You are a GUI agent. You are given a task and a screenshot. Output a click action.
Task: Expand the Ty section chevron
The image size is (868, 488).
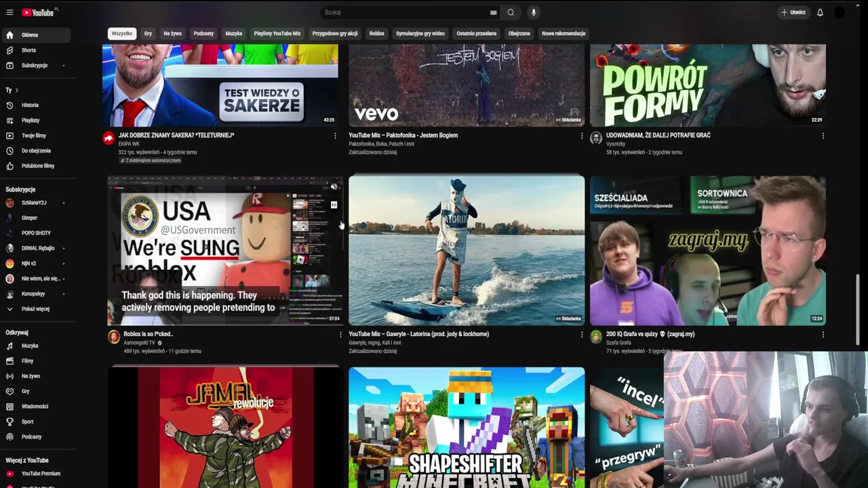(x=16, y=90)
